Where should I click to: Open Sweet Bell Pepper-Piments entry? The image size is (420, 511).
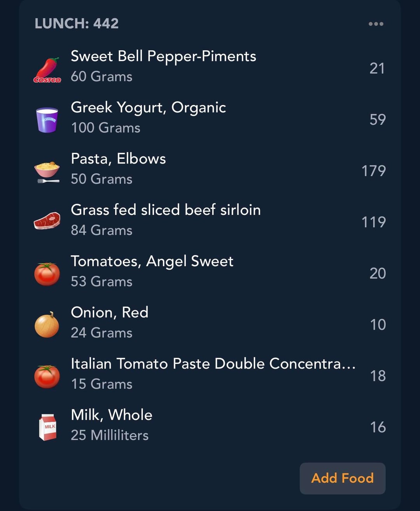163,56
